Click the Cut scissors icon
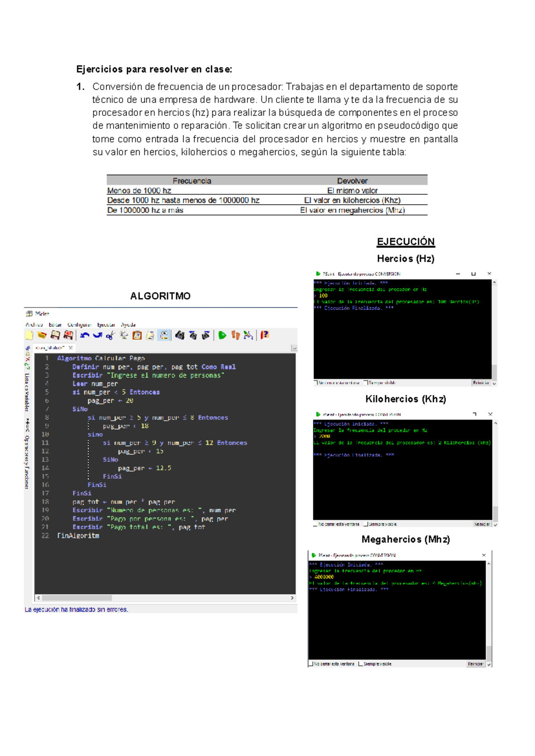This screenshot has width=535, height=756. click(110, 335)
